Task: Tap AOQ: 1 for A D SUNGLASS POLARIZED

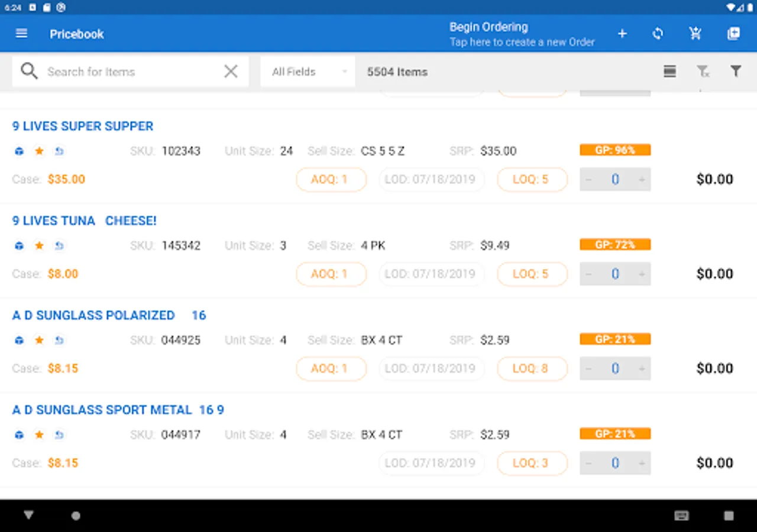Action: [x=331, y=368]
